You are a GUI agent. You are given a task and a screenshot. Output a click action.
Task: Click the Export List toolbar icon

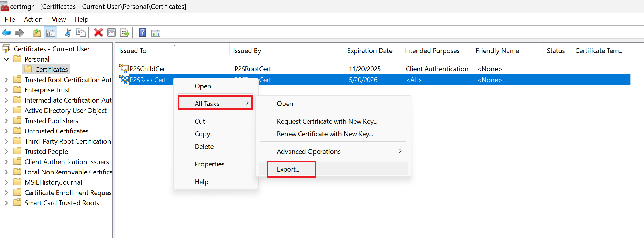pyautogui.click(x=125, y=33)
